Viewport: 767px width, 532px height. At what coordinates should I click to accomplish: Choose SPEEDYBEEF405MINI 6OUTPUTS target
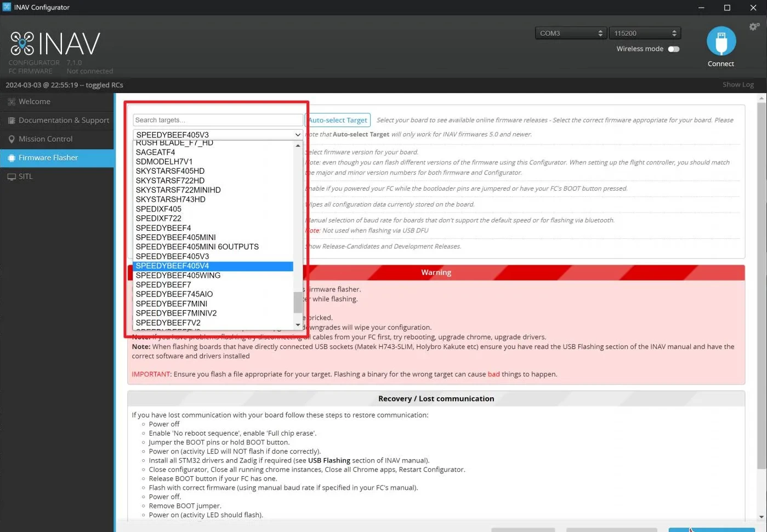click(213, 247)
